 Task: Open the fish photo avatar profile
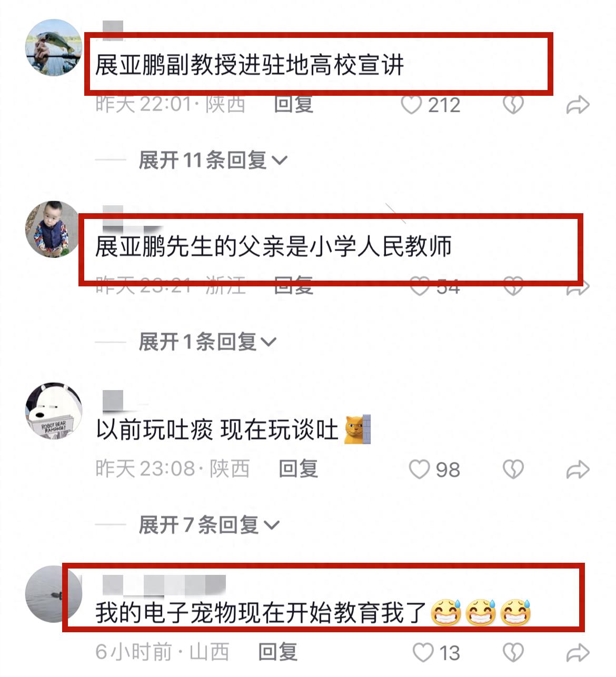[x=54, y=48]
